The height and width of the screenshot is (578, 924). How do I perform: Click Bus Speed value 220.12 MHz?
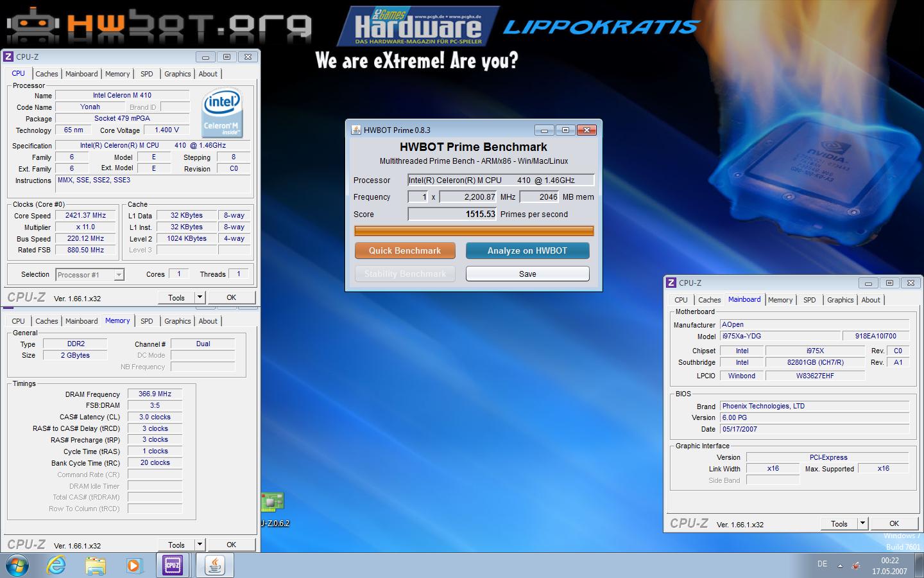point(85,238)
